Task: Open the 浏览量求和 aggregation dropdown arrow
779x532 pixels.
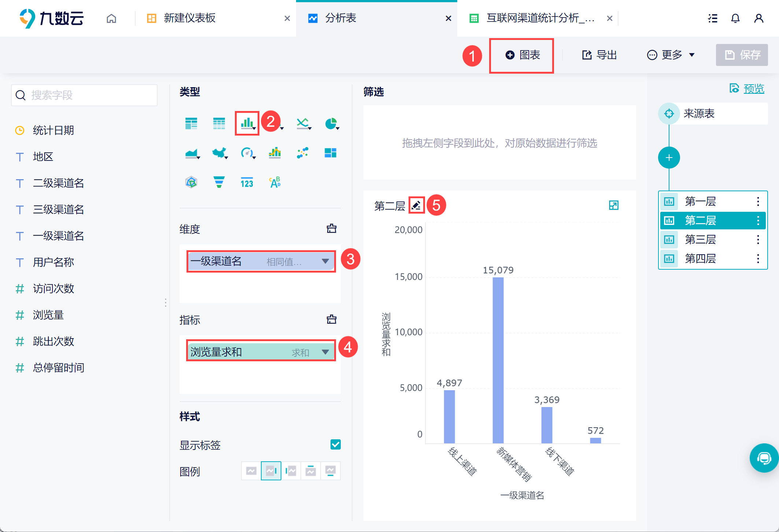Action: pyautogui.click(x=325, y=352)
